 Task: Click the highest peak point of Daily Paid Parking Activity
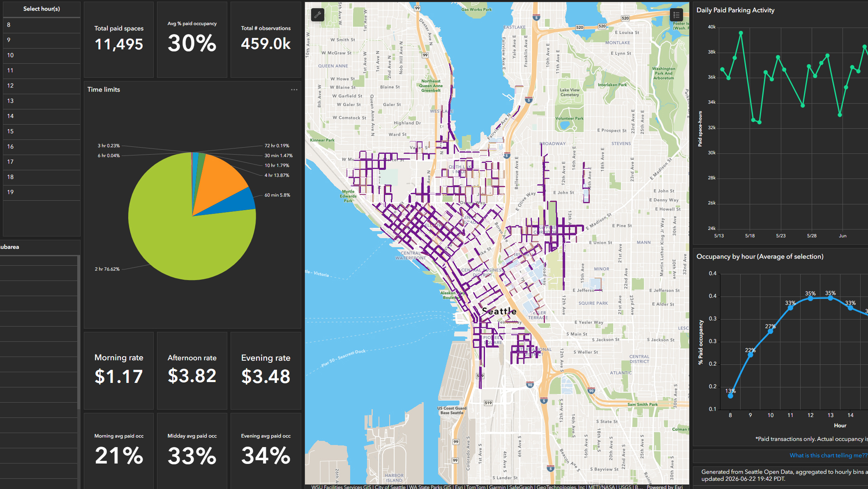741,33
